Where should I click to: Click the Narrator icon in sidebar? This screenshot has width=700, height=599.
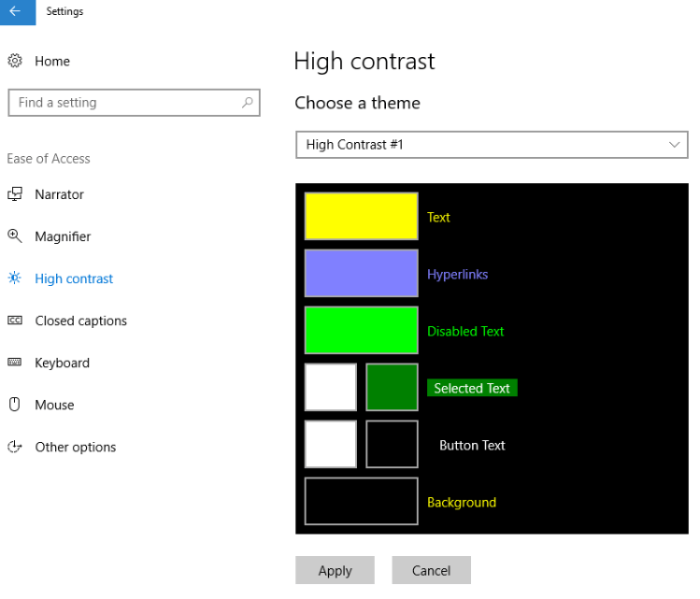(x=15, y=194)
